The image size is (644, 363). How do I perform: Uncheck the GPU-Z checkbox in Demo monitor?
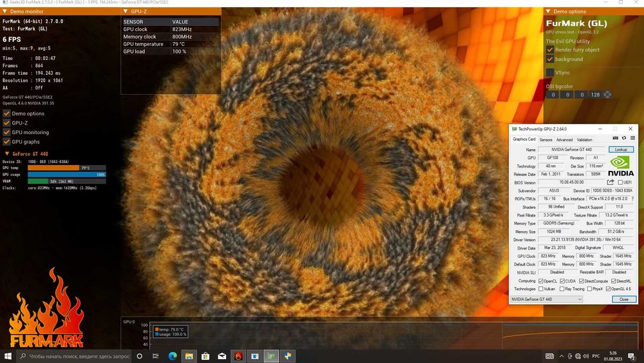(6, 123)
